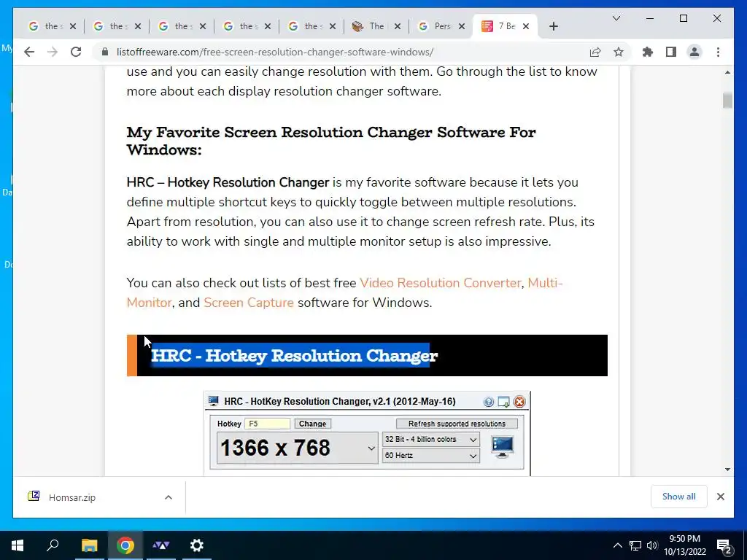Click 'My Favorite Screen Resolution Changer' heading

click(331, 141)
